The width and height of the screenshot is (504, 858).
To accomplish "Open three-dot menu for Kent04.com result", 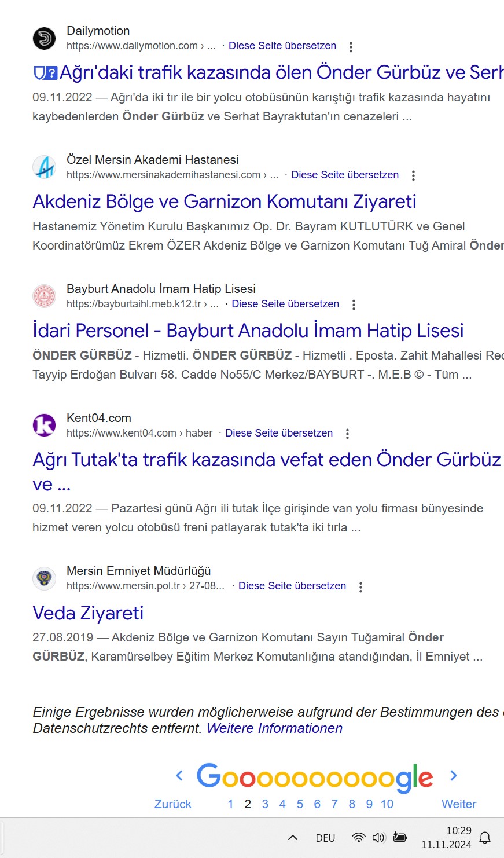I will click(x=347, y=434).
